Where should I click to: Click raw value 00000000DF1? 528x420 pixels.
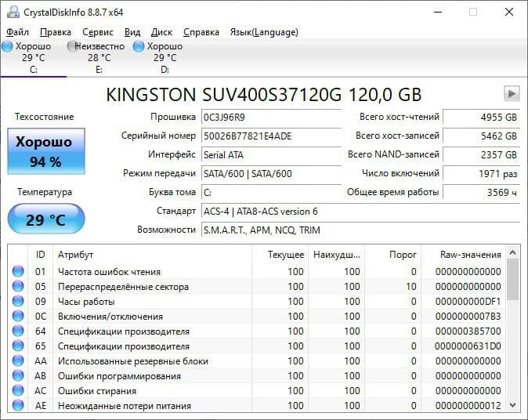(x=468, y=302)
